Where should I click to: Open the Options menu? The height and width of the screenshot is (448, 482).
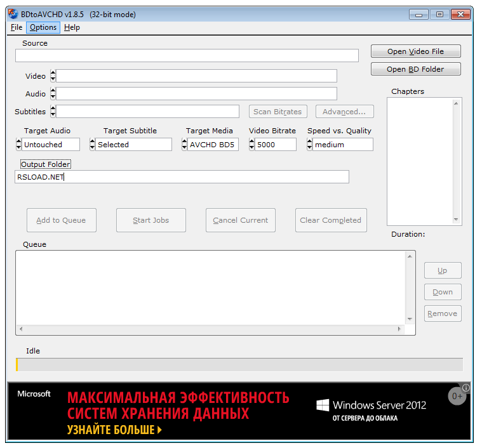43,27
